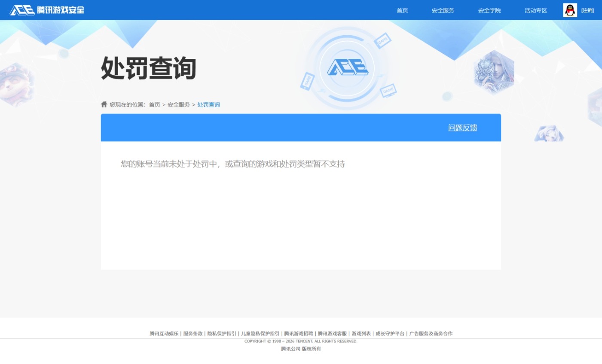
Task: Open the 安全服务 navigation menu
Action: click(x=443, y=10)
